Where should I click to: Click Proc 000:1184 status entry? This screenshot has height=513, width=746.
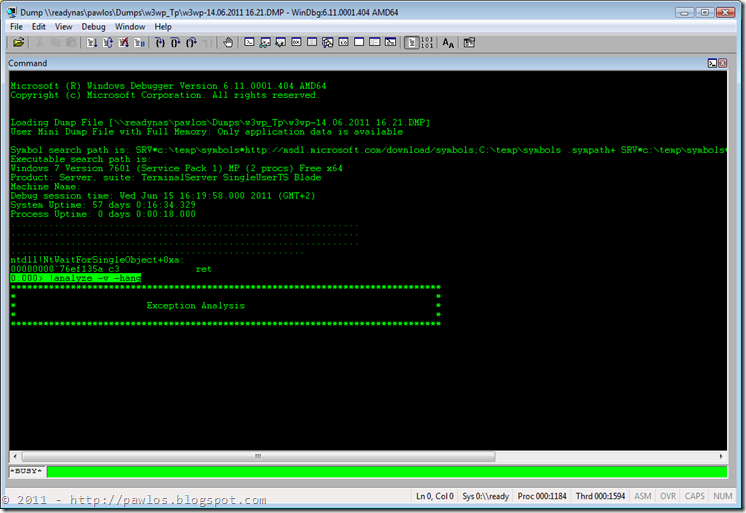(x=542, y=496)
